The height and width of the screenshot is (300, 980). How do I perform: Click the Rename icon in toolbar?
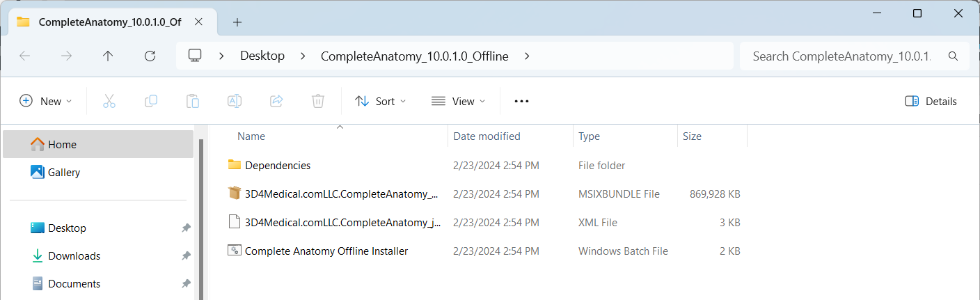235,101
